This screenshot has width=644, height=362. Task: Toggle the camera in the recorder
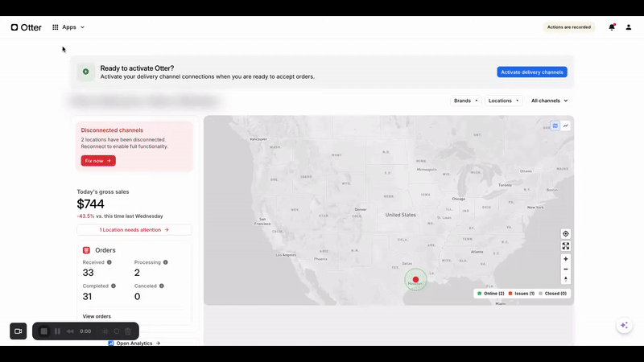coord(18,331)
